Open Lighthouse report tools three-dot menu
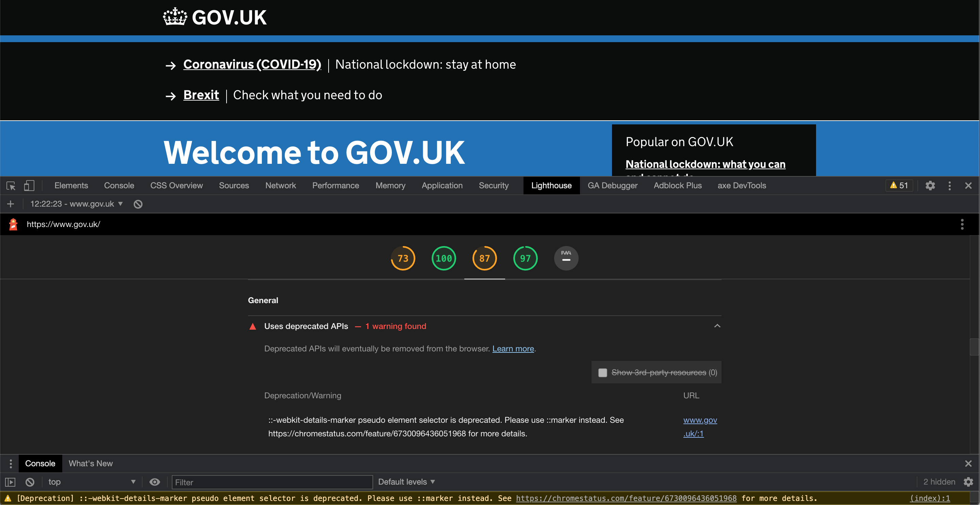Viewport: 980px width, 505px height. click(962, 224)
